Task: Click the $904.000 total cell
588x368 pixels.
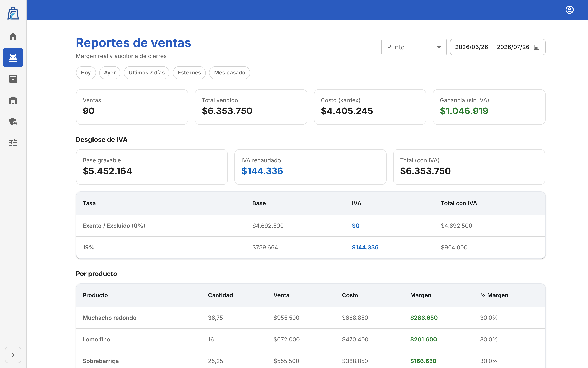Action: click(x=454, y=247)
